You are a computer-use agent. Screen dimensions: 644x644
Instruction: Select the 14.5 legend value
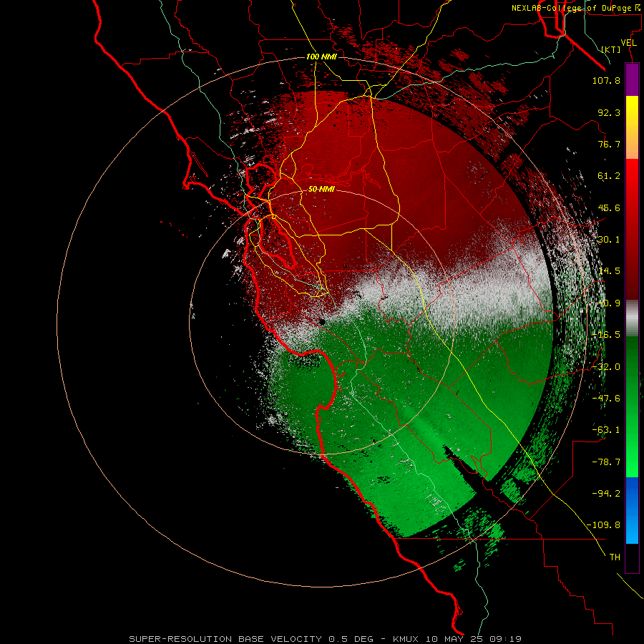tap(609, 271)
